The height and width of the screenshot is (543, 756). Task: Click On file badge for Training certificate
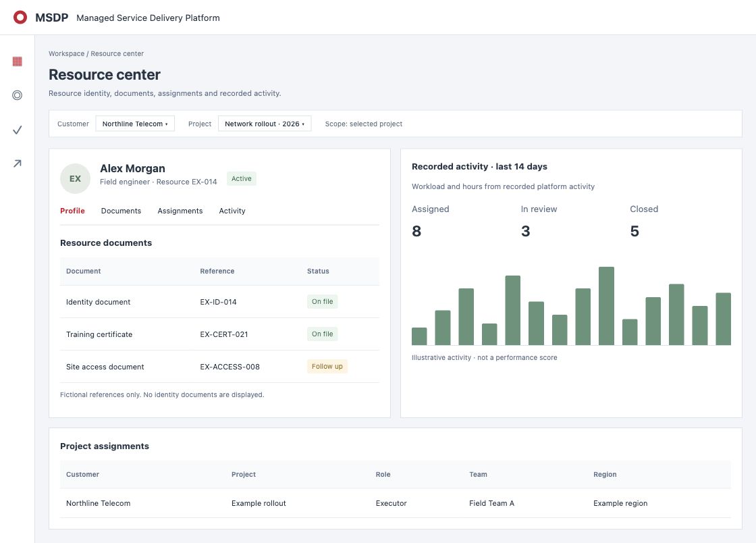(322, 334)
